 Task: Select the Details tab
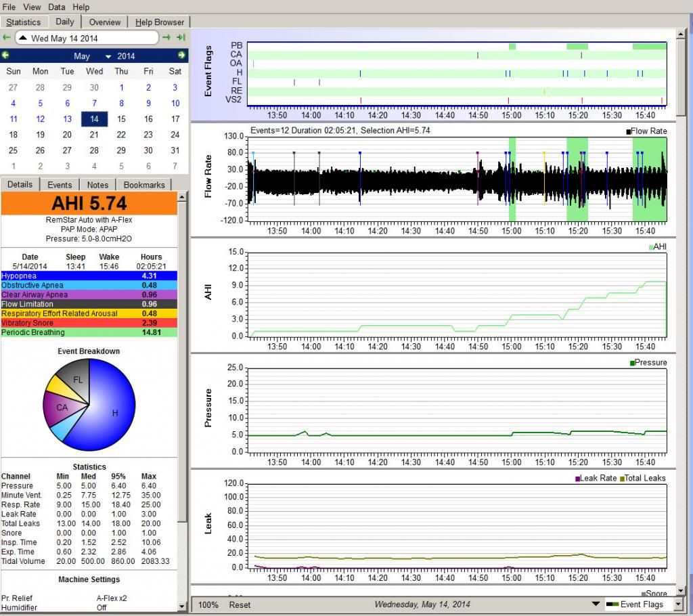click(x=20, y=184)
